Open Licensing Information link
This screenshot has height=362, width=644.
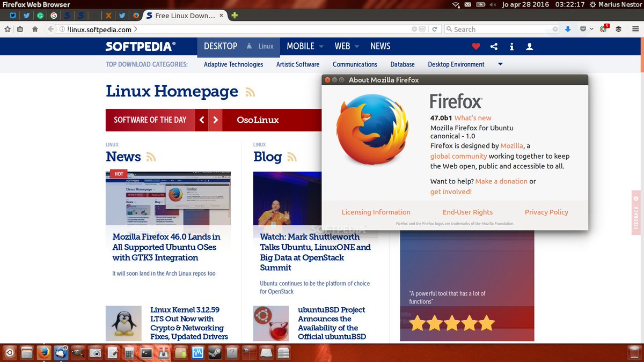376,212
